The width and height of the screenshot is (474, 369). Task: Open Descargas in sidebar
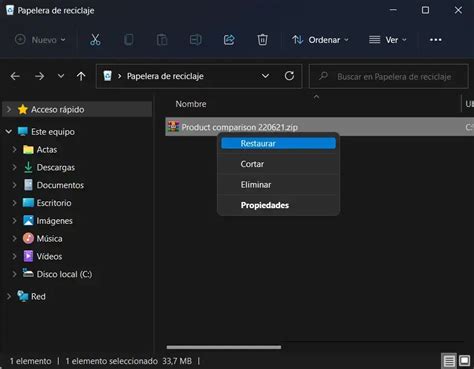click(55, 167)
